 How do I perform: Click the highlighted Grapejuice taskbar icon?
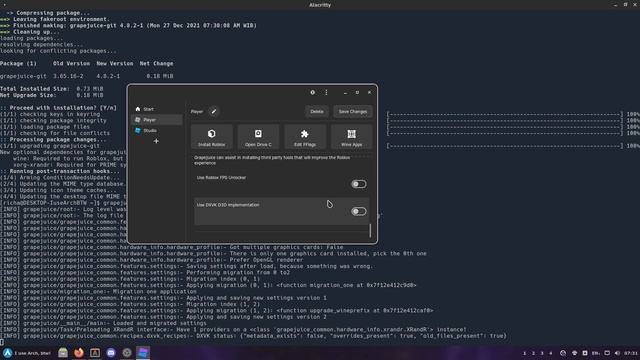point(143,353)
